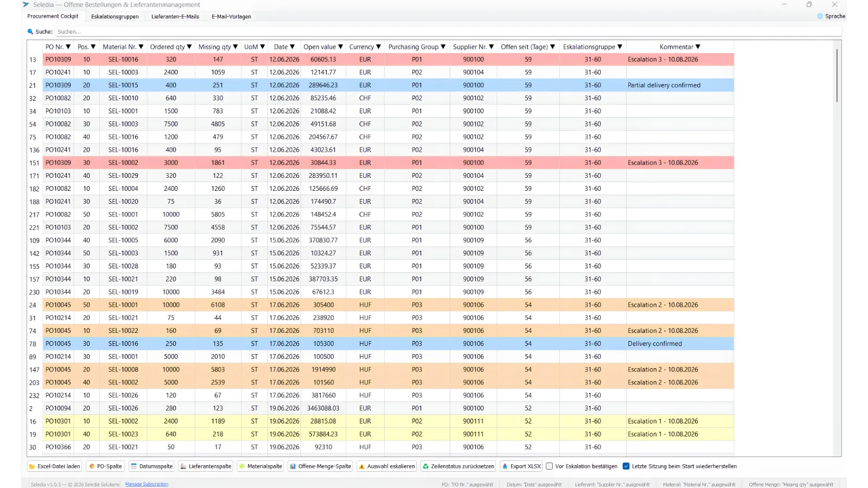Select row header number 230

click(34, 292)
